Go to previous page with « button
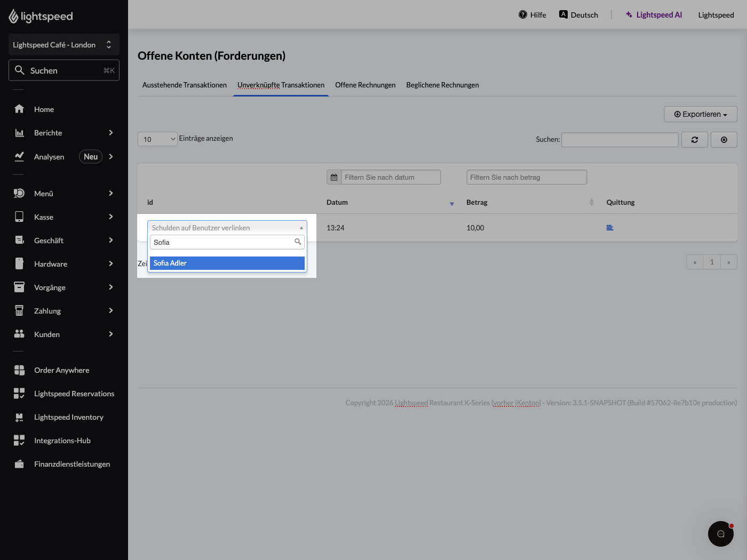This screenshot has height=560, width=747. (695, 262)
